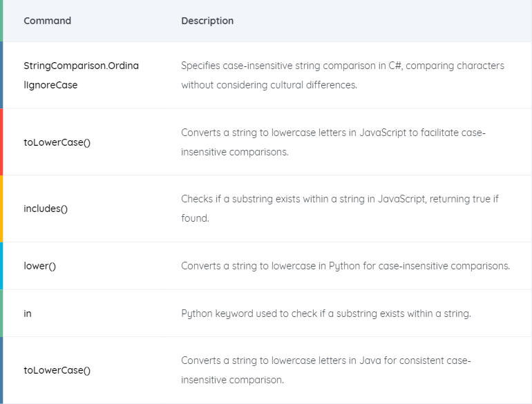Click the substring exists JavaScript description
This screenshot has height=404, width=532.
pyautogui.click(x=340, y=209)
